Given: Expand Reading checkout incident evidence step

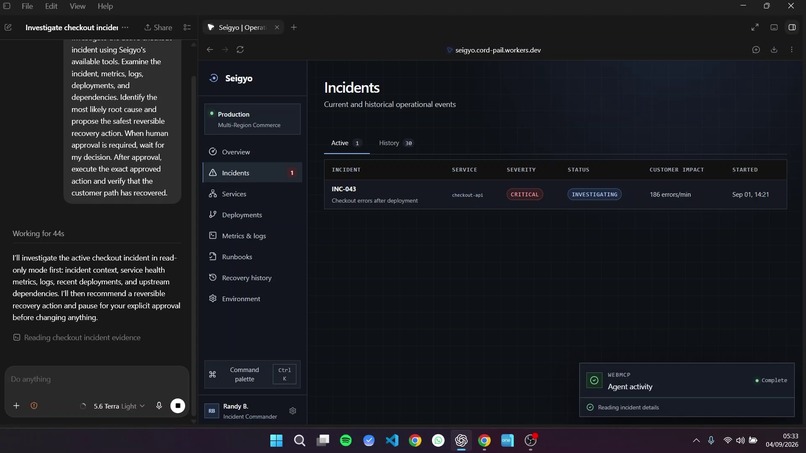Looking at the screenshot, I should click(77, 337).
